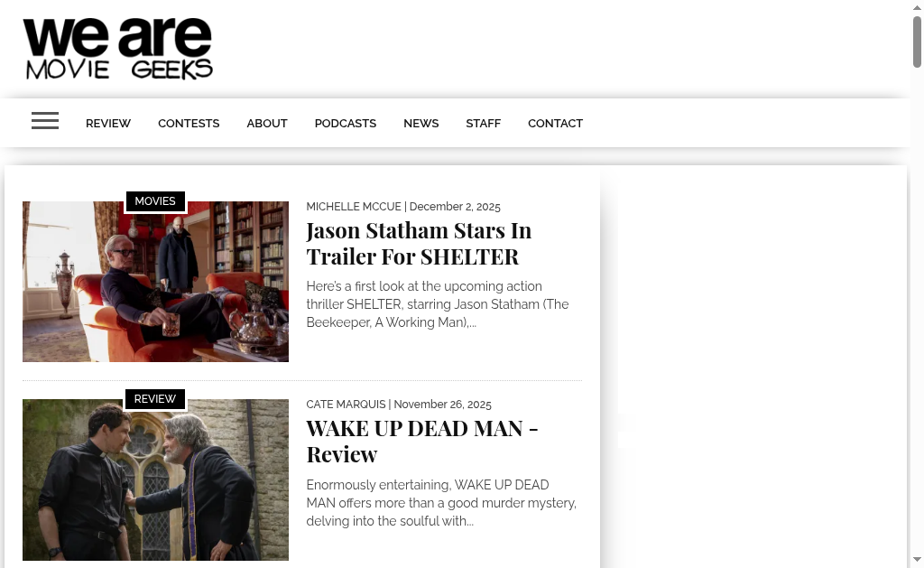
Task: View author Cate Marquis's byline
Action: click(x=346, y=405)
